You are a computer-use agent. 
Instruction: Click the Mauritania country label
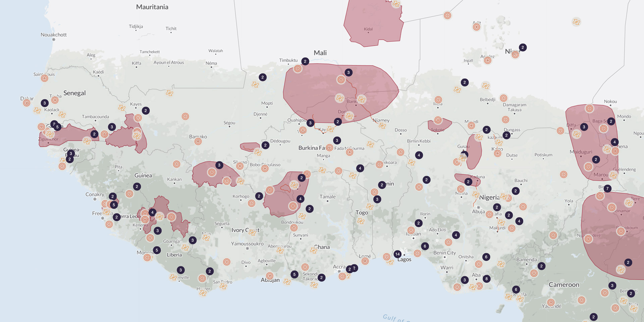point(152,7)
